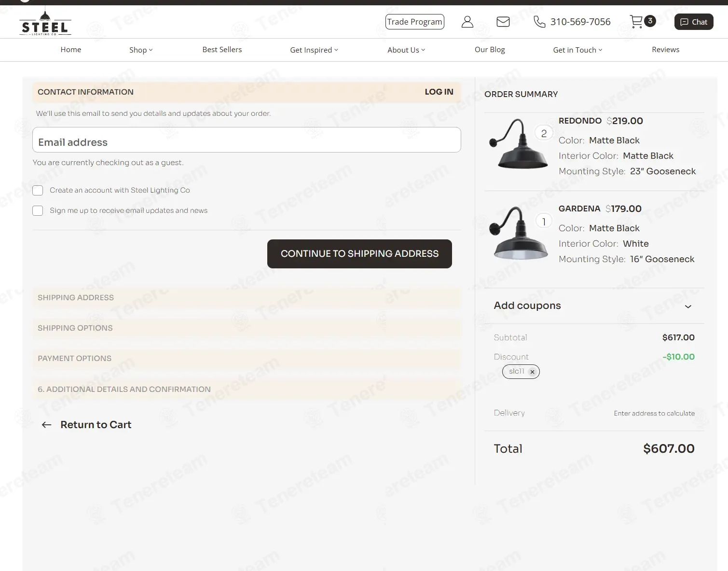Click the Log In link
Screen dimensions: 728x571
pyautogui.click(x=439, y=92)
